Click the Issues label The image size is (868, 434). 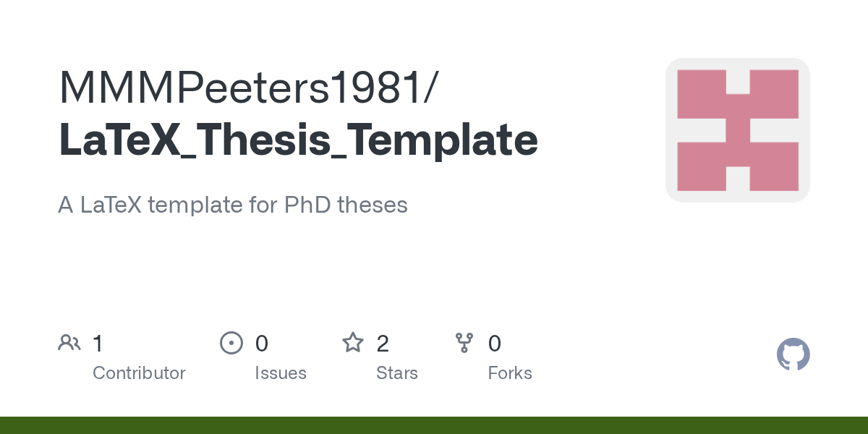click(x=281, y=373)
